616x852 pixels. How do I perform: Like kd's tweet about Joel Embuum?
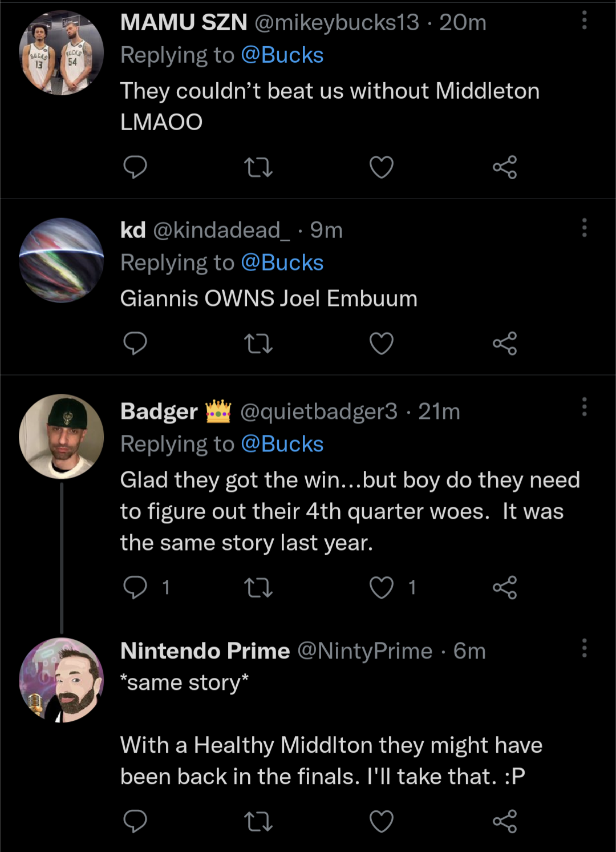pyautogui.click(x=382, y=344)
